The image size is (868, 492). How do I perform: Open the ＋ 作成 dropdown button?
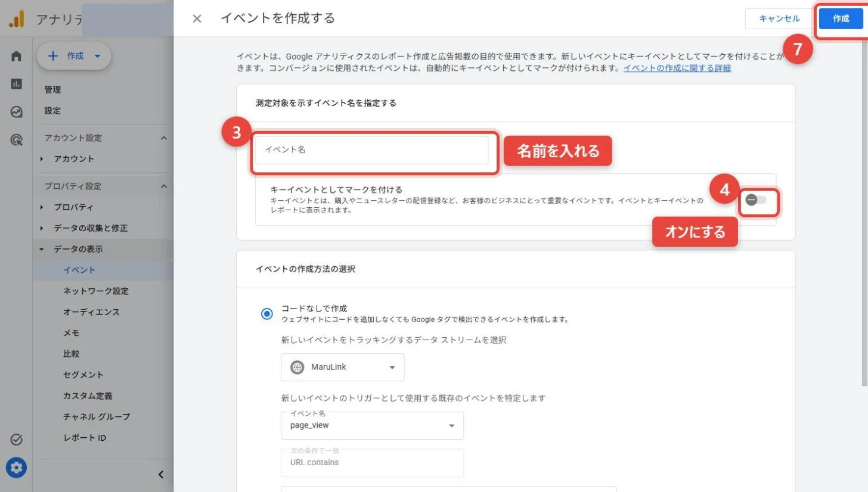click(74, 56)
